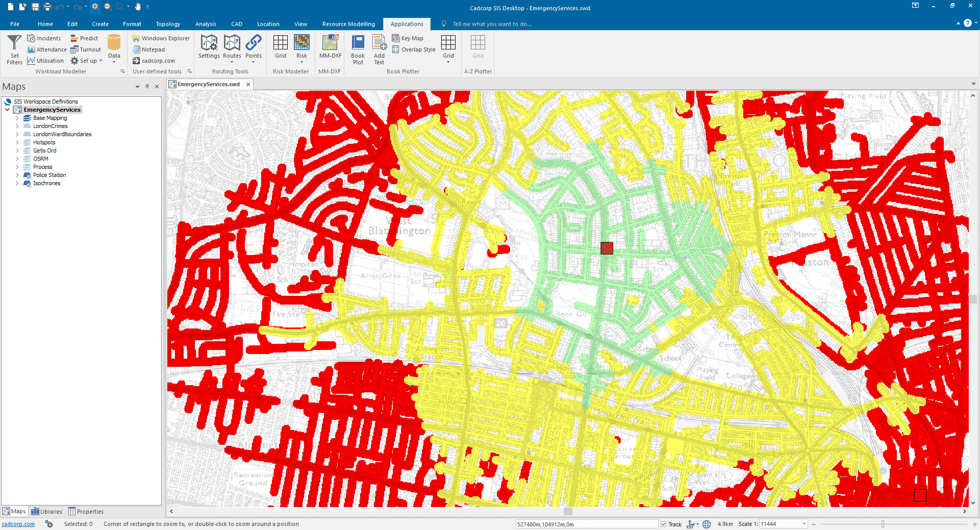Open the Incidents tool

(44, 38)
